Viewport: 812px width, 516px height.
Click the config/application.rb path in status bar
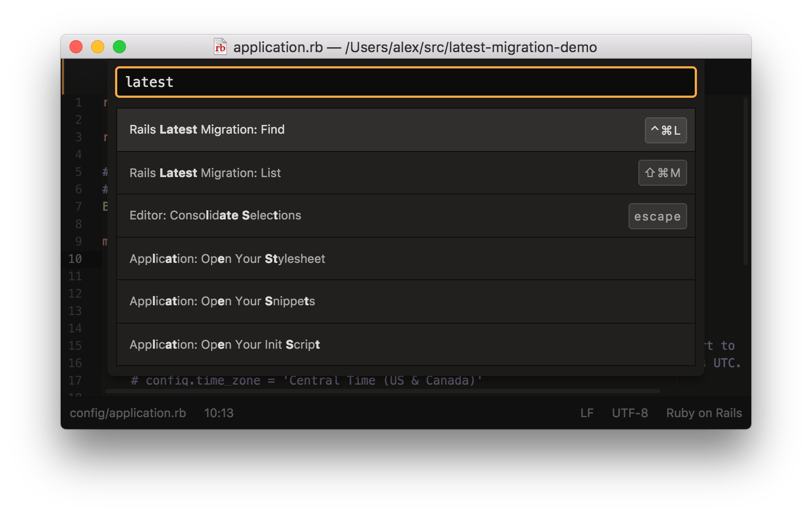[128, 413]
